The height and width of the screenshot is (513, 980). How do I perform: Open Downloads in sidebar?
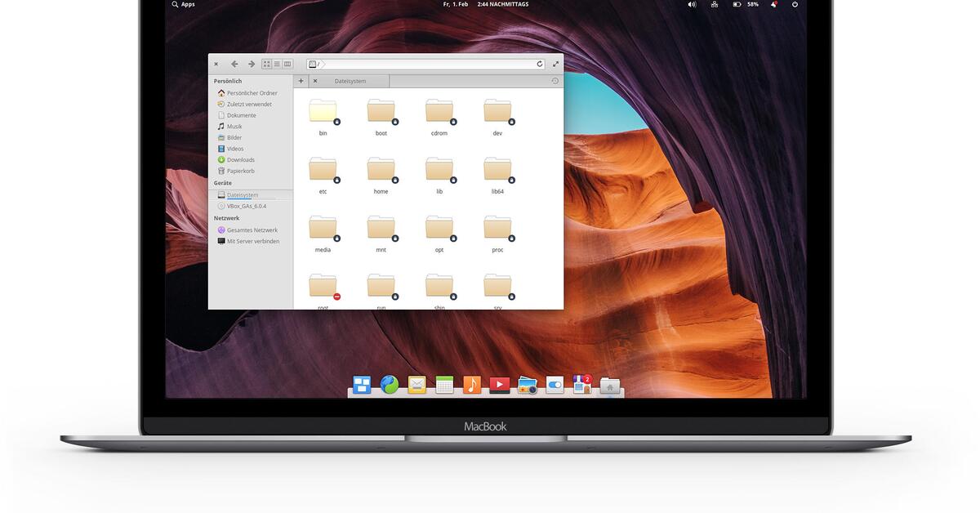pos(236,160)
